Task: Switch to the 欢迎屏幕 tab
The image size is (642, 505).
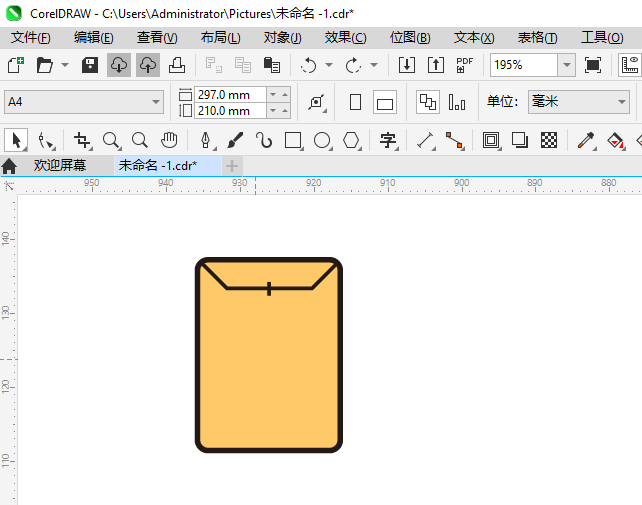Action: click(x=59, y=165)
